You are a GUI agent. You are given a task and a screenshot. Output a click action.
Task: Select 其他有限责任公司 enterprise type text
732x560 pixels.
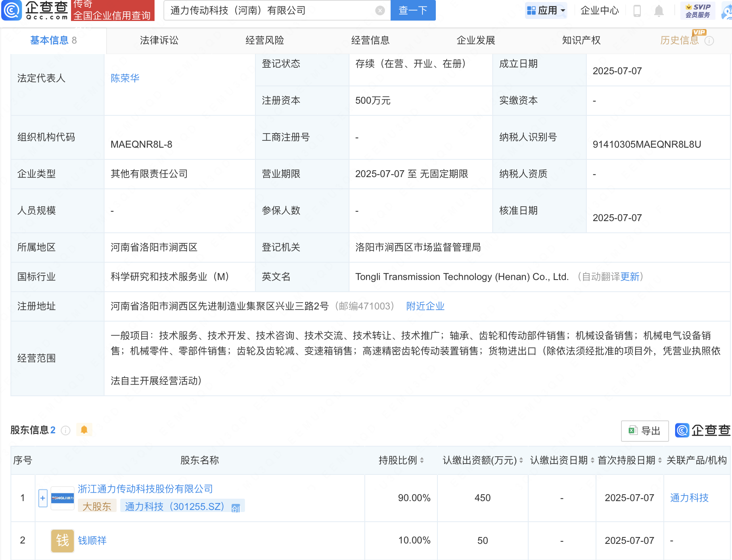149,174
